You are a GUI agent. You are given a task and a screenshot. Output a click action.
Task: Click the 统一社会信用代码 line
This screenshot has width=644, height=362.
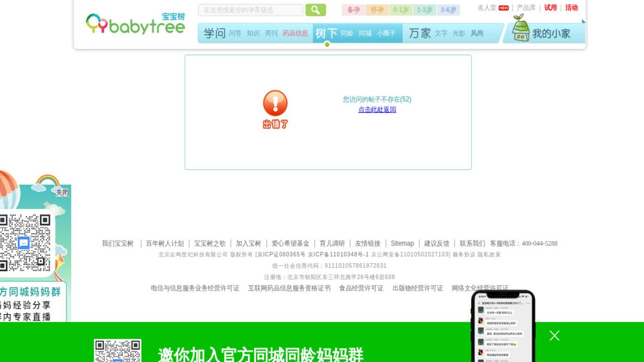[x=330, y=266]
